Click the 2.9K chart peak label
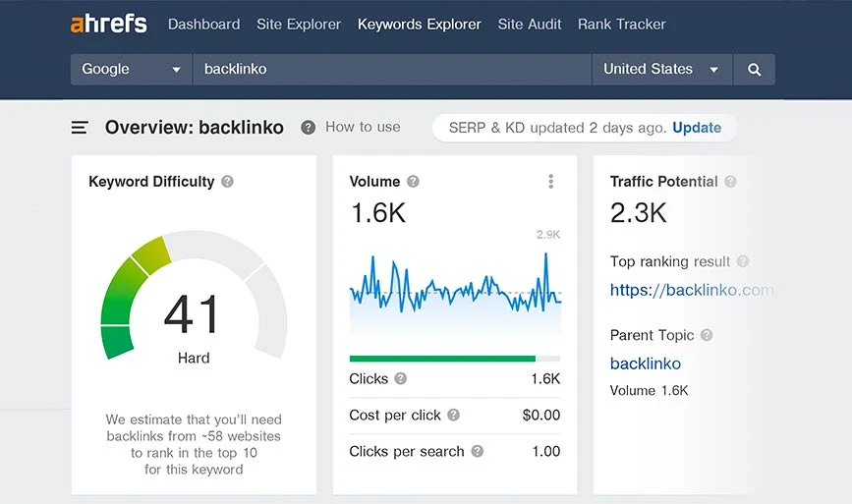 click(x=547, y=235)
